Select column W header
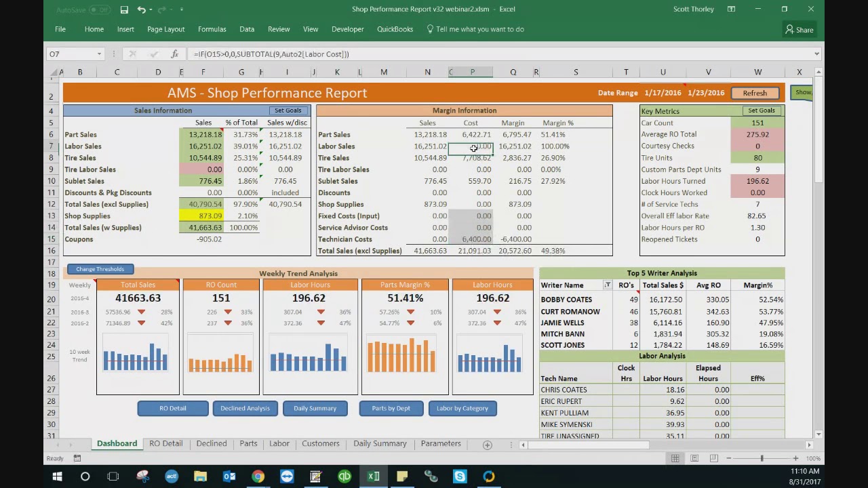 [x=757, y=73]
